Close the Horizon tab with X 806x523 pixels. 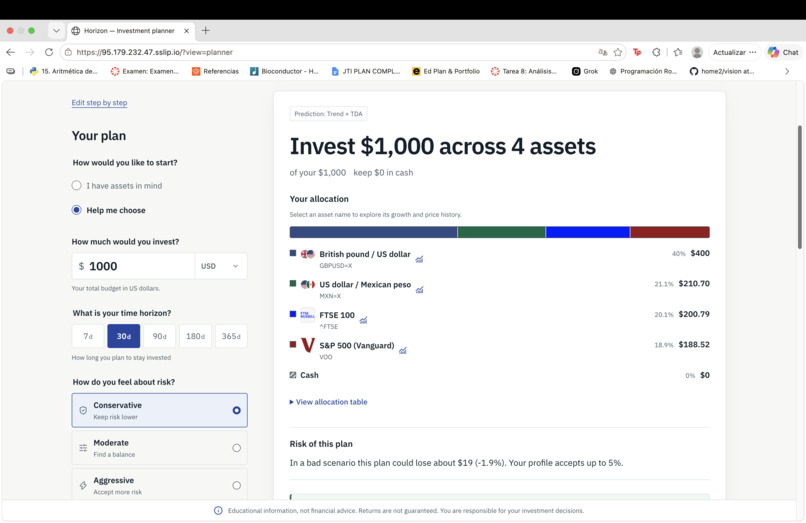(x=187, y=30)
